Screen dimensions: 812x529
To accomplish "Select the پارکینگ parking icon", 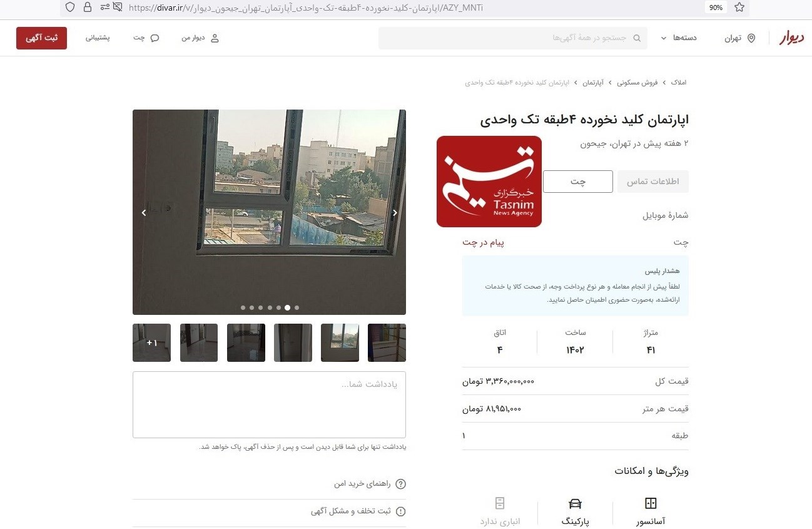I will (x=574, y=503).
